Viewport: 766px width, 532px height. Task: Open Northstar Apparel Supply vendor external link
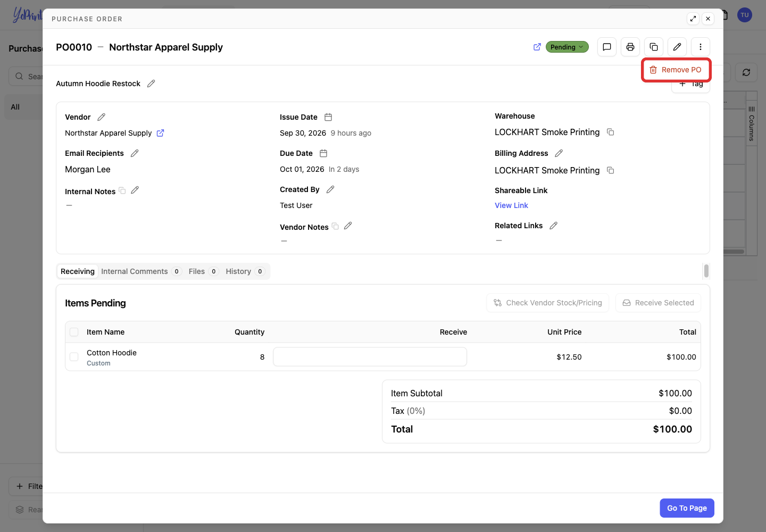click(160, 133)
